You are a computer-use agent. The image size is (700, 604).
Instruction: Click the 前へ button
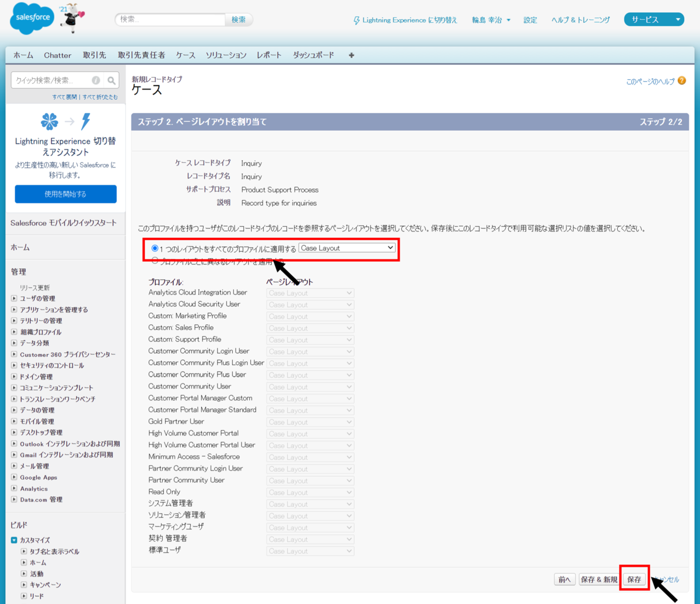565,580
